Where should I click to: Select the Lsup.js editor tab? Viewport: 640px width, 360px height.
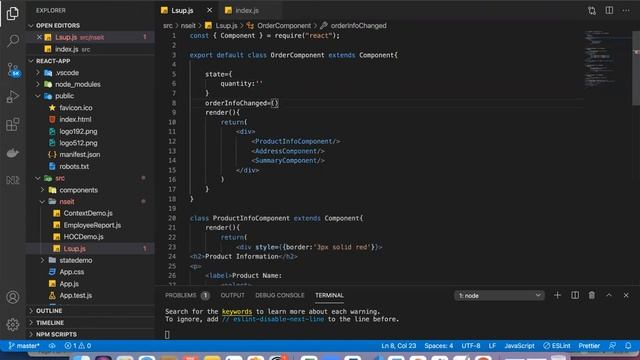click(182, 10)
